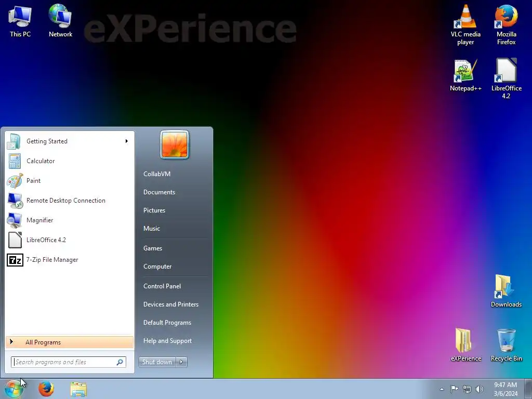Expand All Programs list
The width and height of the screenshot is (532, 399).
pos(70,342)
